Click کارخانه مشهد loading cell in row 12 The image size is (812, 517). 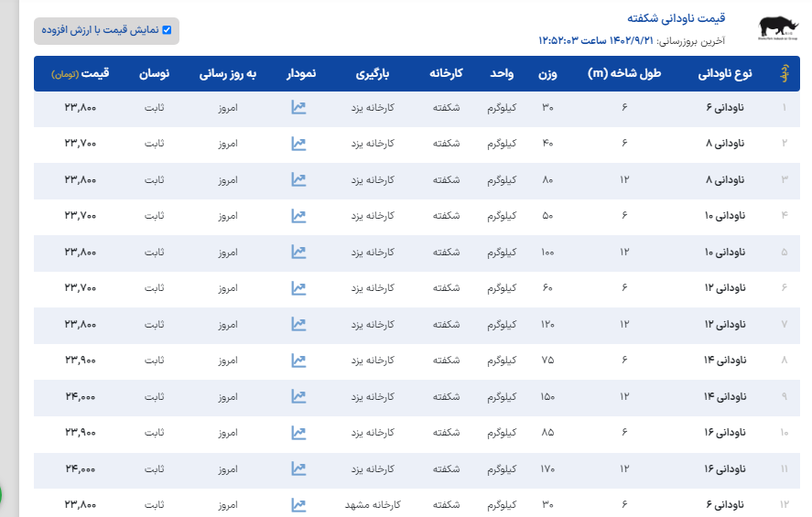[373, 504]
